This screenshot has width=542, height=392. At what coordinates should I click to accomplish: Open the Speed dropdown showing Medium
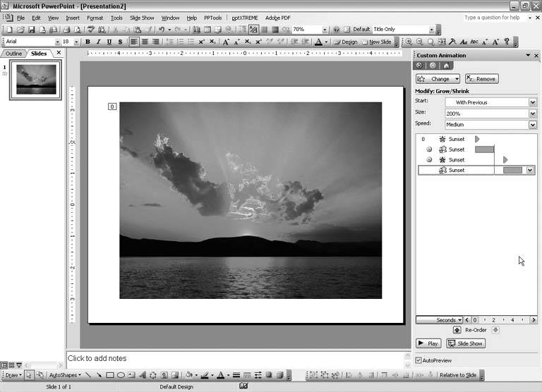tap(533, 125)
